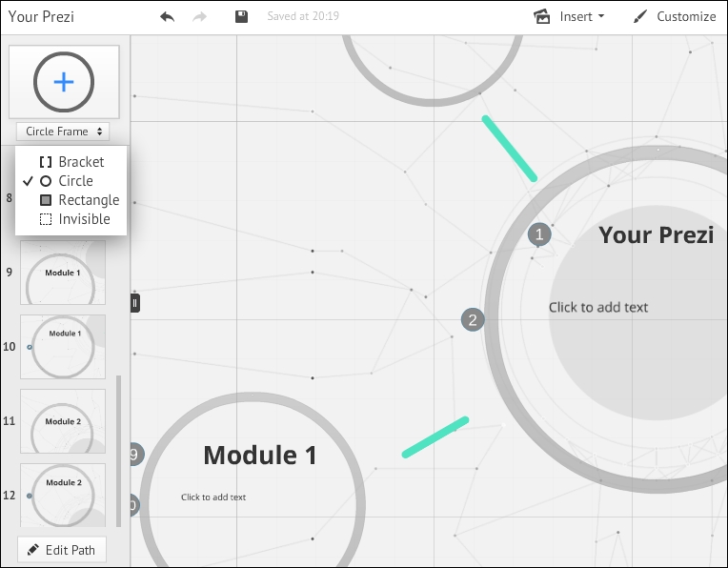
Task: Click the Your Prezi title in header
Action: coord(41,17)
